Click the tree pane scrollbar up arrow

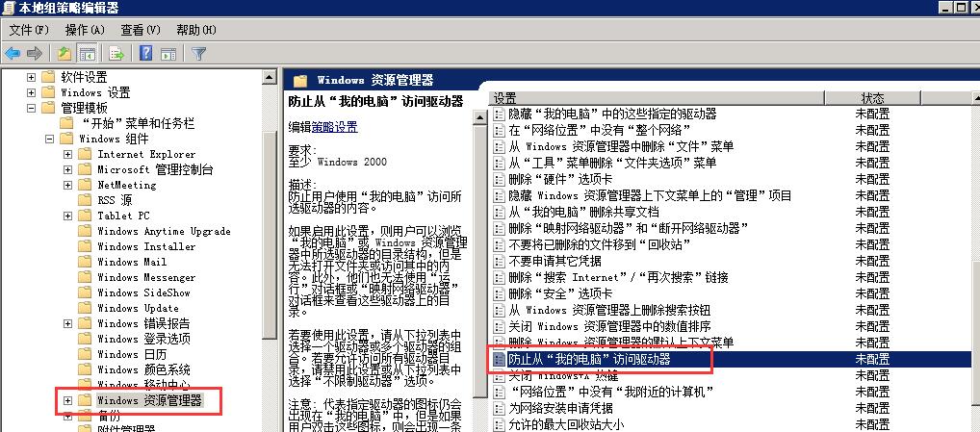tap(269, 77)
